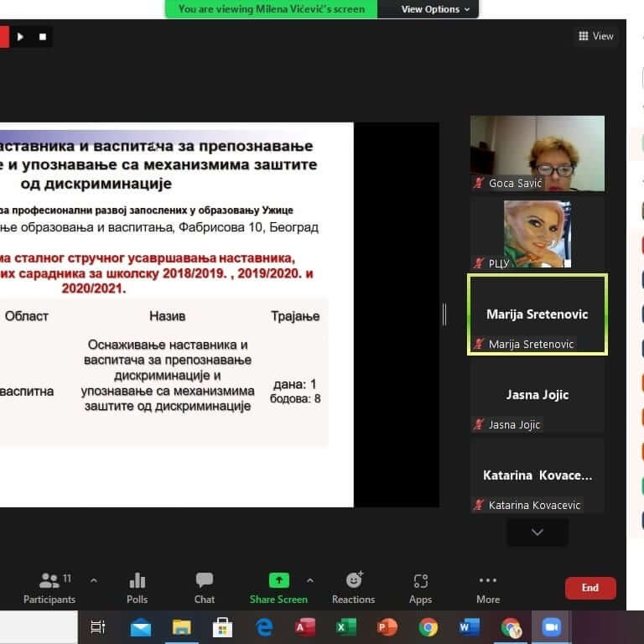The height and width of the screenshot is (644, 644).
Task: Open the Participants panel
Action: pos(49,587)
